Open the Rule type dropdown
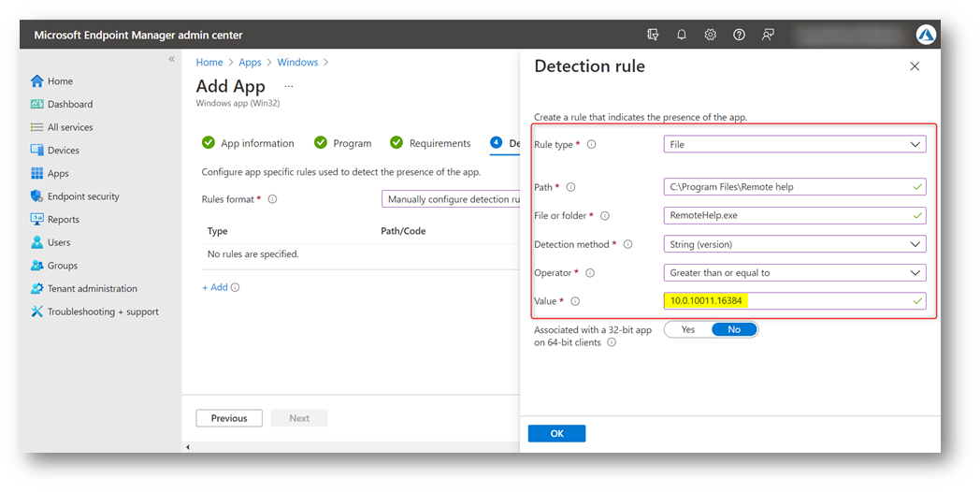Viewport: 980px width, 492px height. pyautogui.click(x=794, y=144)
